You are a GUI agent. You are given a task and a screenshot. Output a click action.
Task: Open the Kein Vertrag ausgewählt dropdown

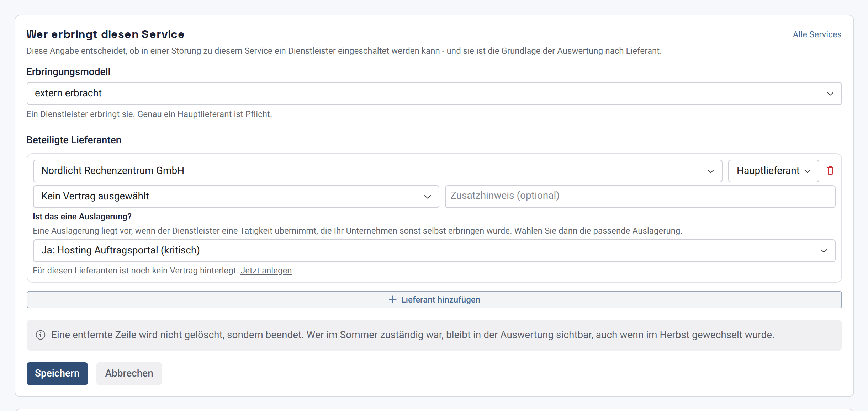click(x=236, y=197)
